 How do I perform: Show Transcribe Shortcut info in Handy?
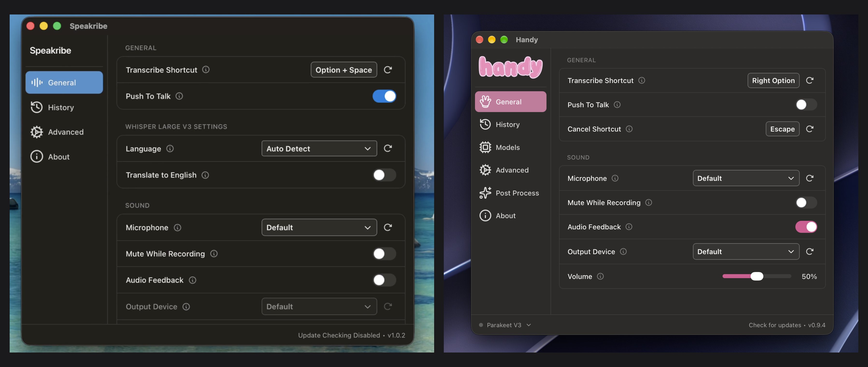[x=642, y=80]
